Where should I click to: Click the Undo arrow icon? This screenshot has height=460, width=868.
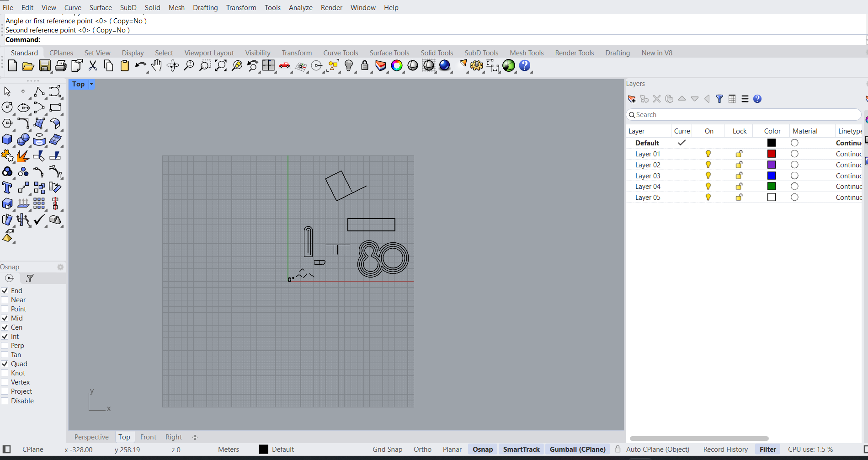coord(140,66)
